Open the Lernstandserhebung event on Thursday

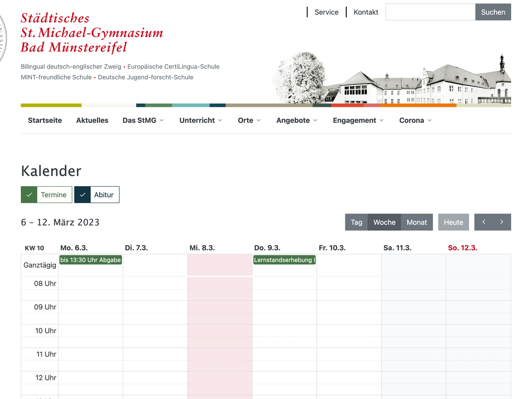(x=284, y=260)
